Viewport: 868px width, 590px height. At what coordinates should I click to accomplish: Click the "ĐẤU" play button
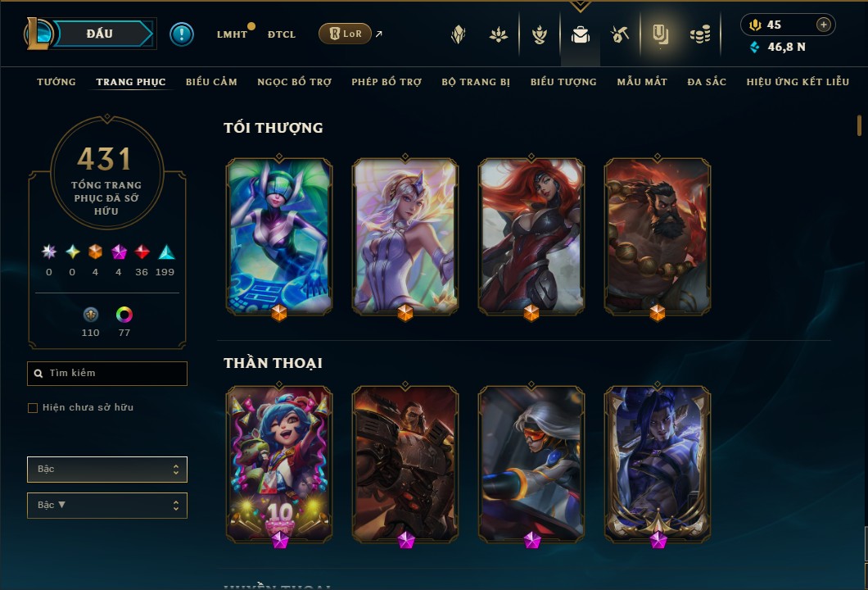102,34
